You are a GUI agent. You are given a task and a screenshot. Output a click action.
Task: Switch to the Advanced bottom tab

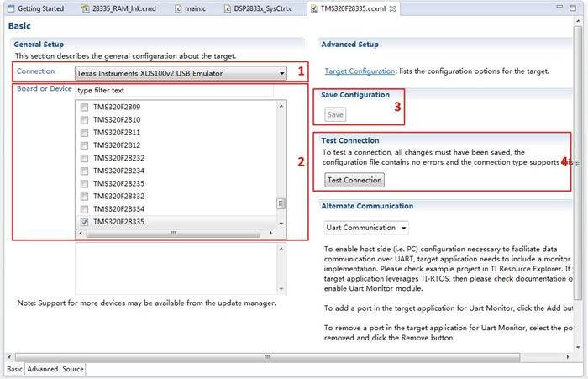pos(42,369)
